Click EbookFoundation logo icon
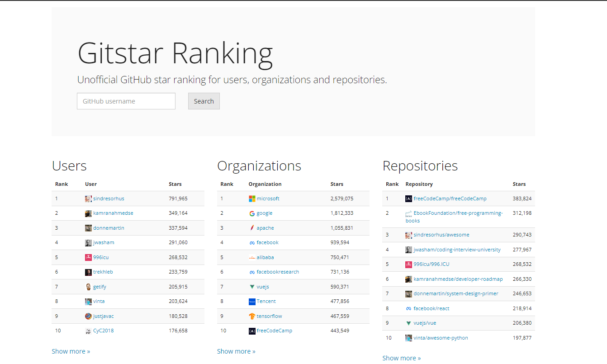 pyautogui.click(x=409, y=213)
